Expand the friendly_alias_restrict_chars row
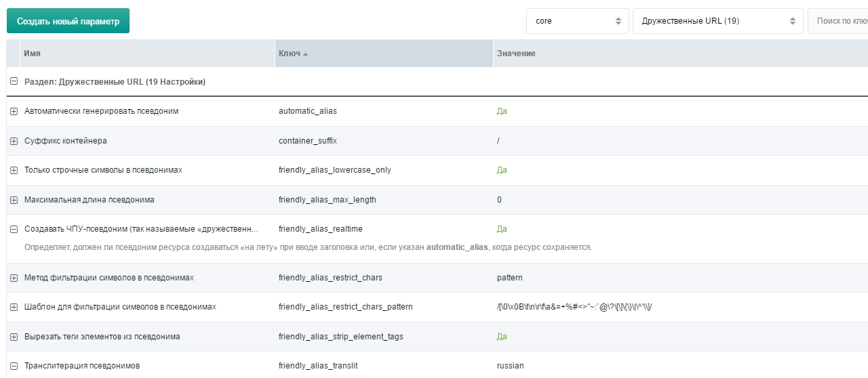 point(14,278)
